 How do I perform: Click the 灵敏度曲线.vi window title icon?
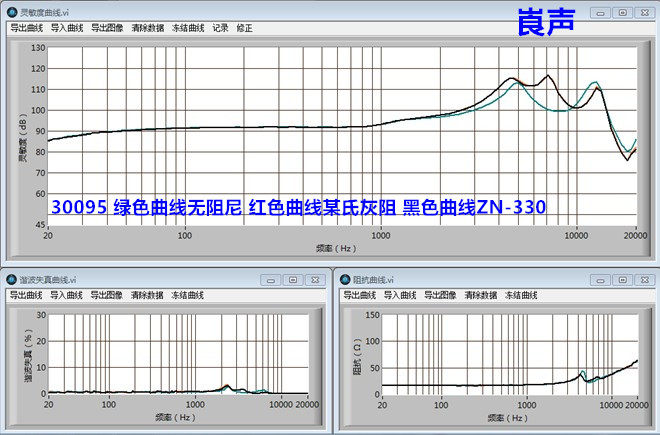[11, 12]
